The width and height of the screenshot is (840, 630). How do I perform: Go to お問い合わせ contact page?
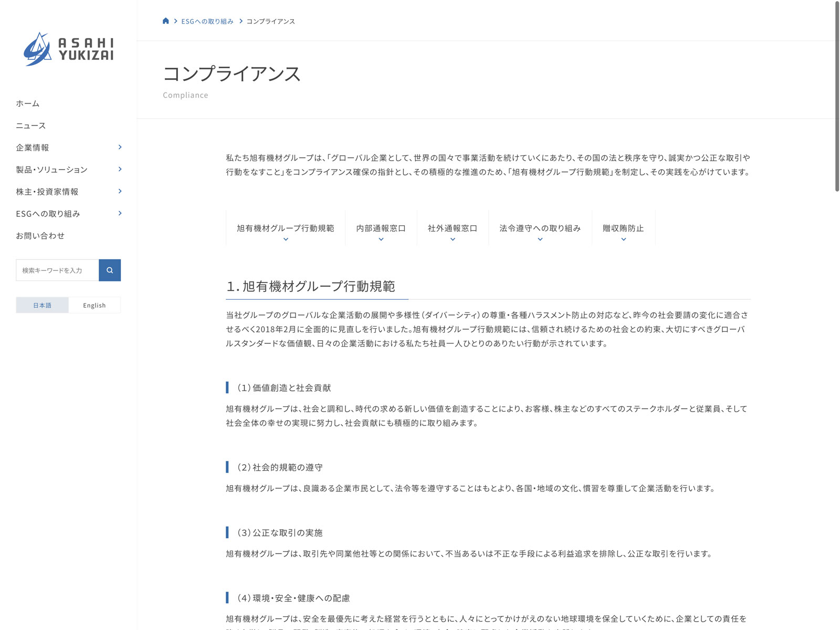[40, 236]
